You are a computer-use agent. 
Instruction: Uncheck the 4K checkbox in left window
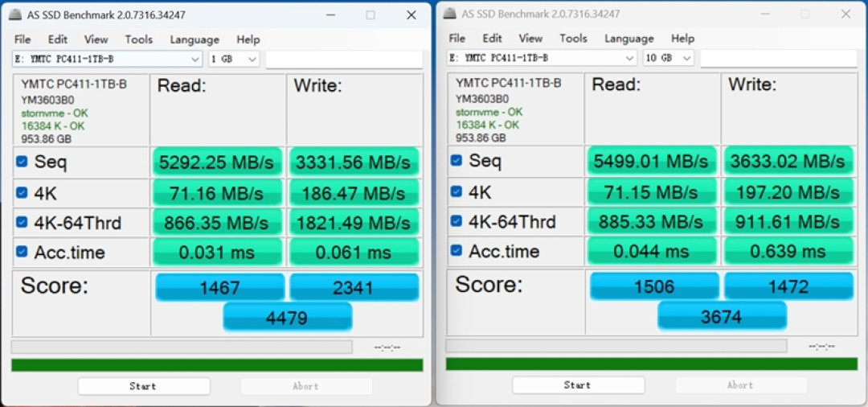pos(22,192)
